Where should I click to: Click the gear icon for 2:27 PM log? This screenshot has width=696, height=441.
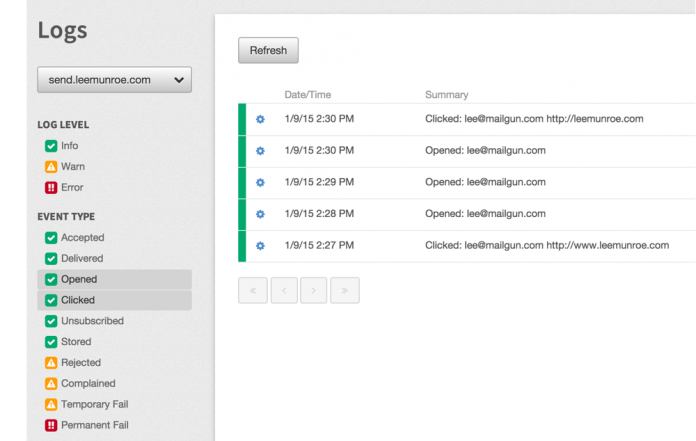click(260, 246)
